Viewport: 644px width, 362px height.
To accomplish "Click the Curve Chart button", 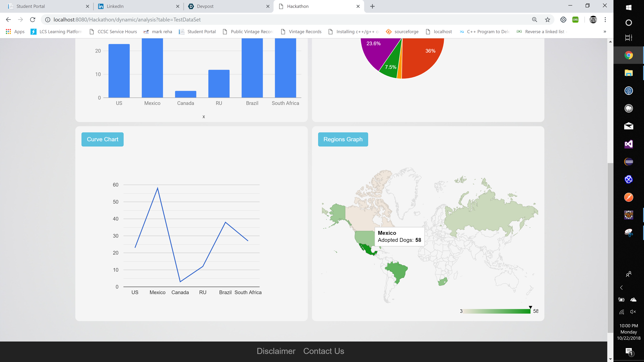I will (x=102, y=139).
